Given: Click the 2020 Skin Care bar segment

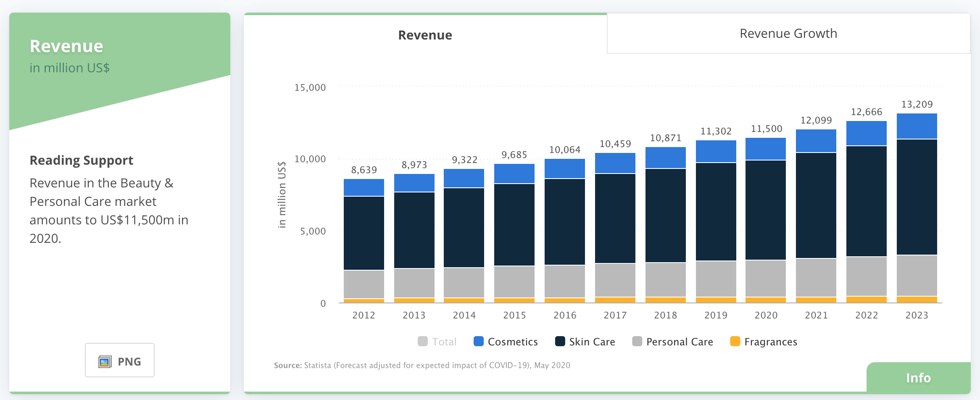Looking at the screenshot, I should pos(766,210).
